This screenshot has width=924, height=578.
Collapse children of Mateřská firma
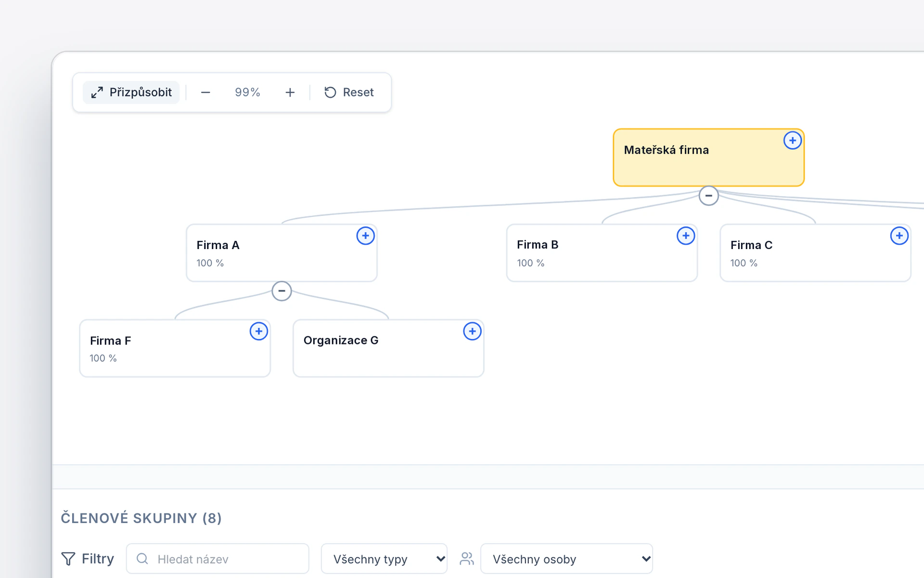[708, 196]
